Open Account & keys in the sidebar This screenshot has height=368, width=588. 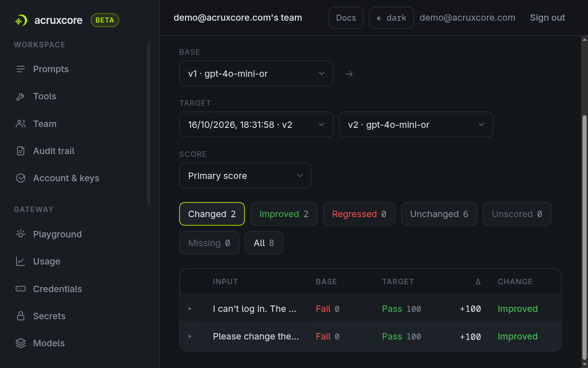66,178
